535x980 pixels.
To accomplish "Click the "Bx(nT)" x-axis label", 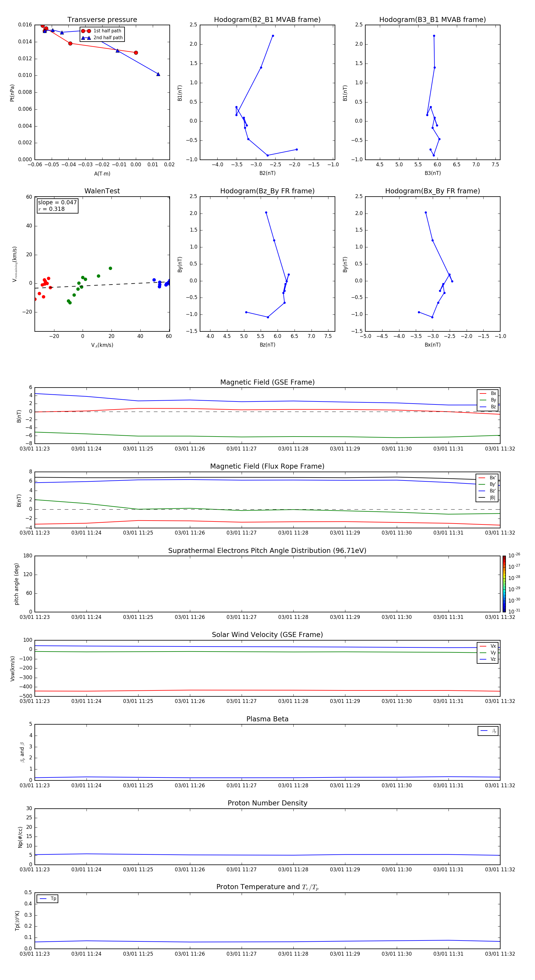I will tap(432, 345).
